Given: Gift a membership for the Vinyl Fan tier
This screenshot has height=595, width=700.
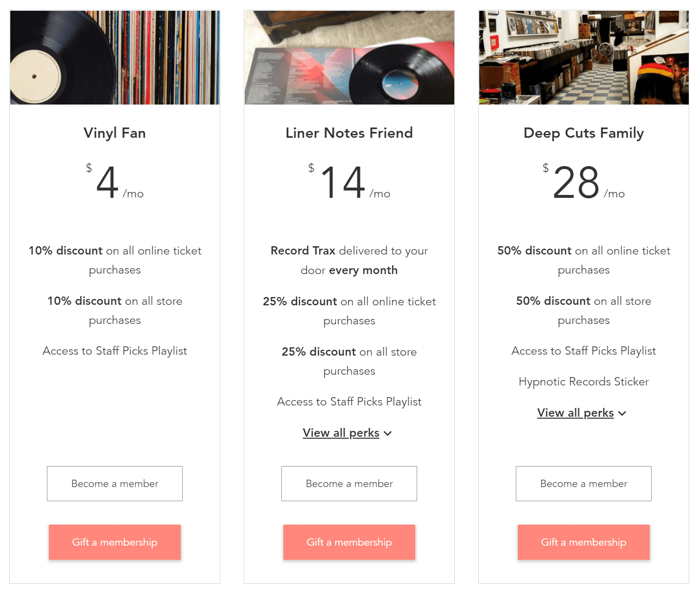Looking at the screenshot, I should click(115, 542).
